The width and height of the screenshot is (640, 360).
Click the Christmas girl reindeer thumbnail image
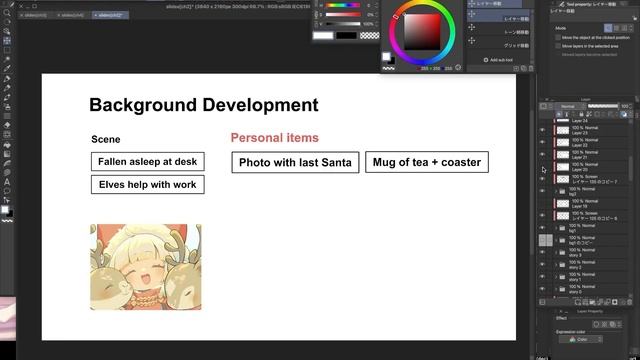click(146, 267)
